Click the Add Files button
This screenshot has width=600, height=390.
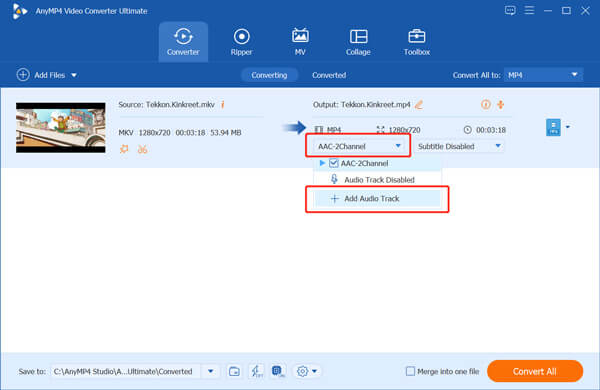(41, 75)
